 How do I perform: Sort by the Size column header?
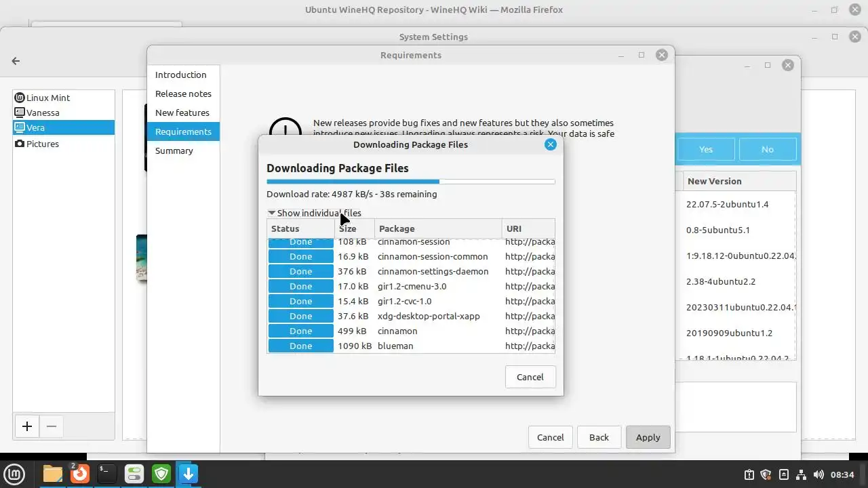click(x=355, y=228)
